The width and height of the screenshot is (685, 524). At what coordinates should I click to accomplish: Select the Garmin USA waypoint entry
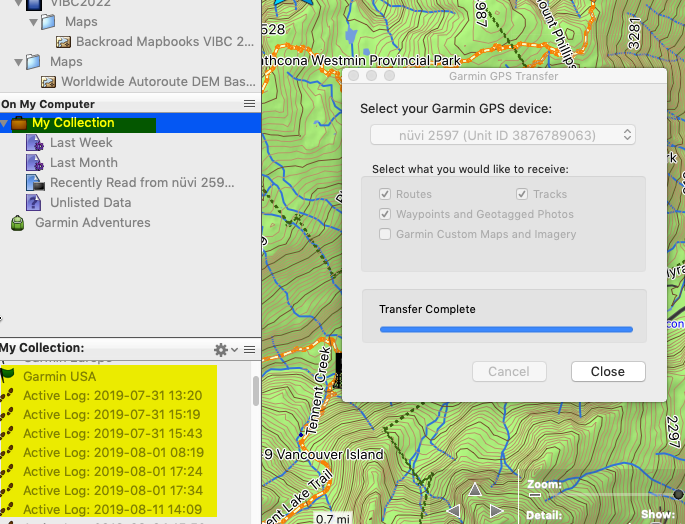[x=59, y=376]
